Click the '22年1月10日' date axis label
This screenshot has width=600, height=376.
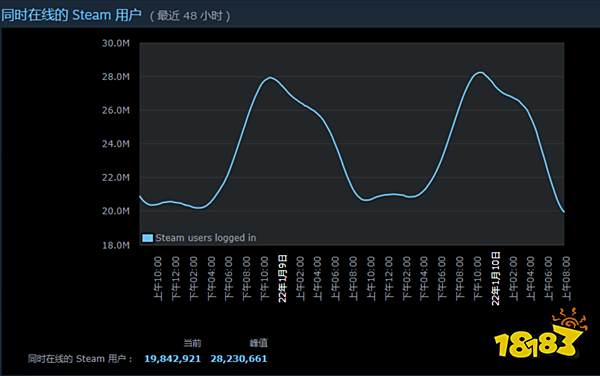[x=495, y=278]
